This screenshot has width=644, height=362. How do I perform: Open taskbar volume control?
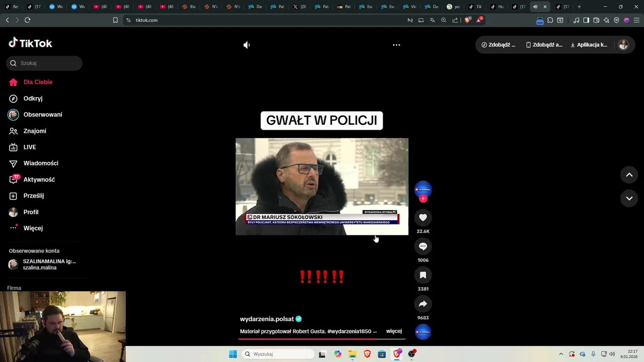[x=612, y=354]
